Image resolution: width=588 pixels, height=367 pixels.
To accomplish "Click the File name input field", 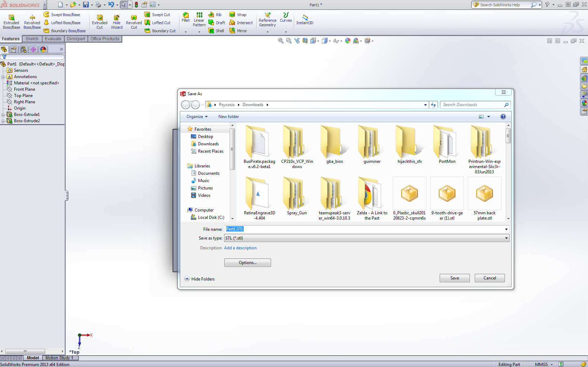I will tap(364, 229).
